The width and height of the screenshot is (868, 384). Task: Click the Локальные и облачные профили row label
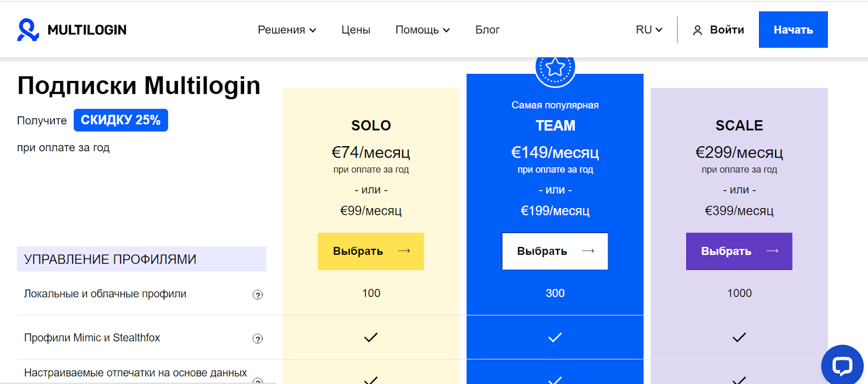coord(105,294)
